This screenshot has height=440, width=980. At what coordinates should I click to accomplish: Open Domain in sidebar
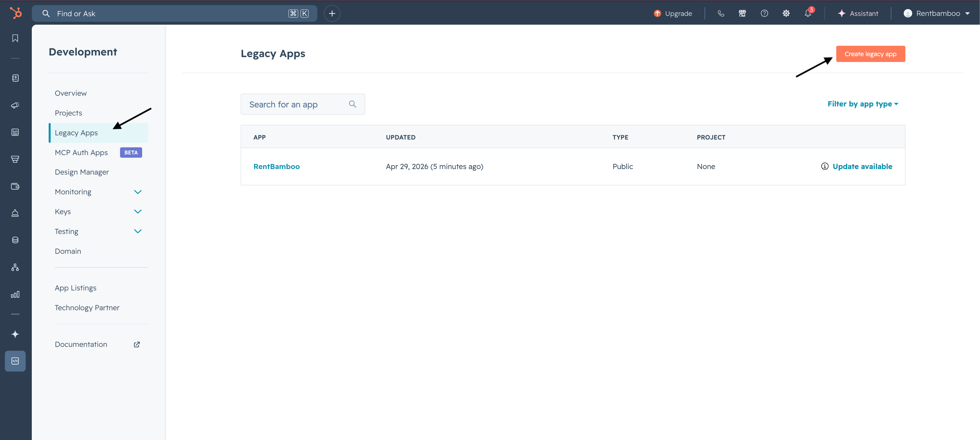tap(68, 251)
